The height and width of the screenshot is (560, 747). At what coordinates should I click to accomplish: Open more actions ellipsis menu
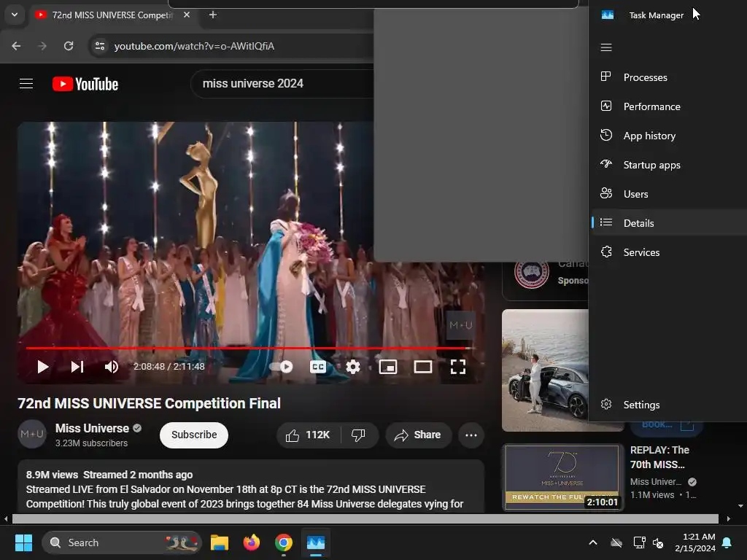pos(471,435)
